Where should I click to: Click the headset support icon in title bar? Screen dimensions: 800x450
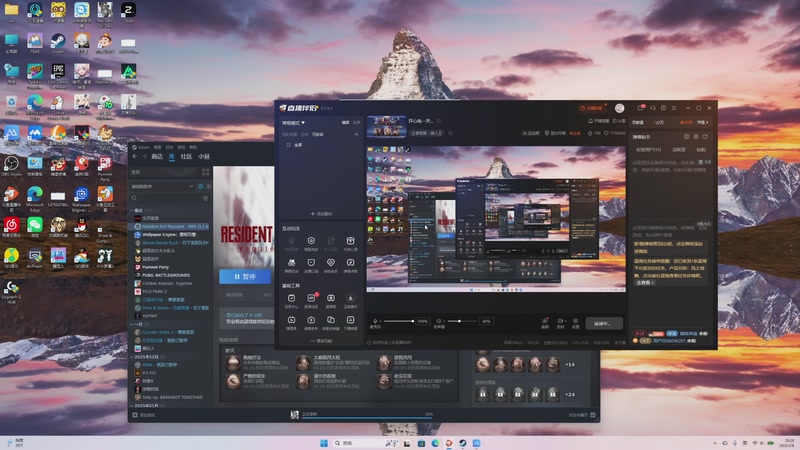653,108
